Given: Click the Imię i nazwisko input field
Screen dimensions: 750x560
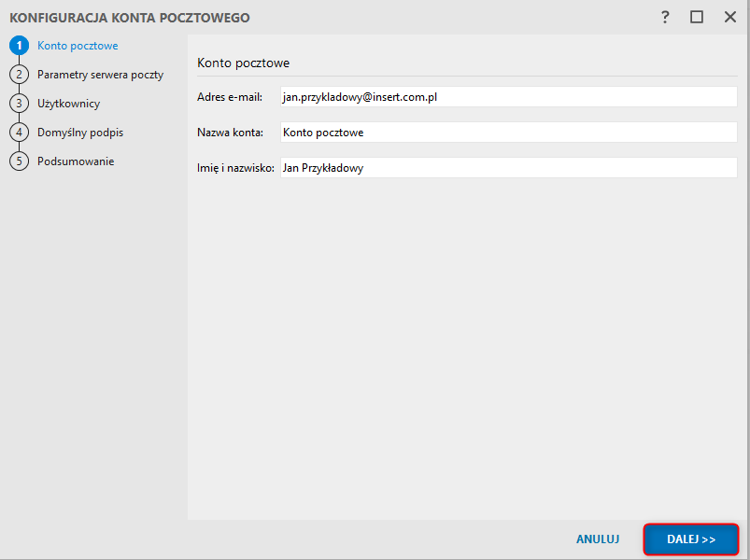Looking at the screenshot, I should point(508,168).
